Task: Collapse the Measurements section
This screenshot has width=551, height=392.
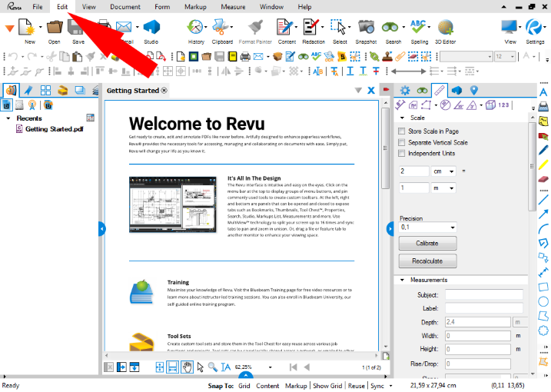Action: pyautogui.click(x=402, y=280)
